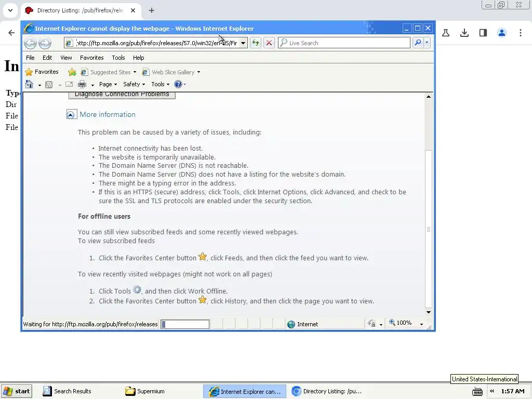Click the Chrome downloads icon
This screenshot has width=532, height=399.
click(464, 33)
